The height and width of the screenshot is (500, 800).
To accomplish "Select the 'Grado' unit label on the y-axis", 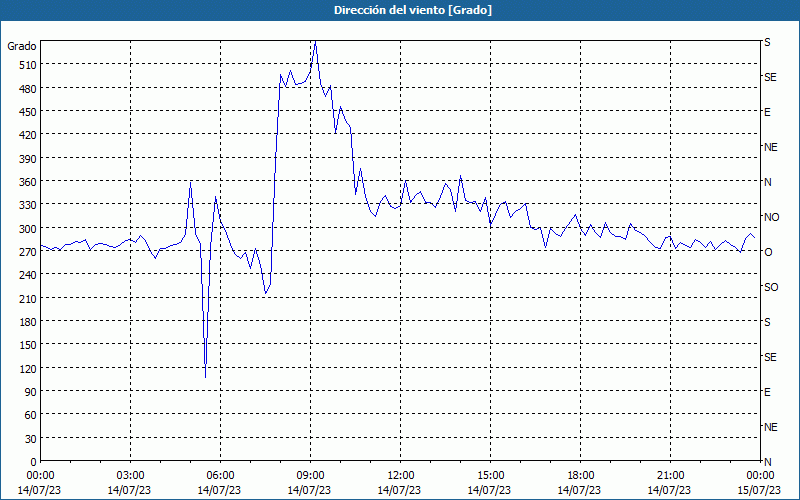I will click(22, 46).
